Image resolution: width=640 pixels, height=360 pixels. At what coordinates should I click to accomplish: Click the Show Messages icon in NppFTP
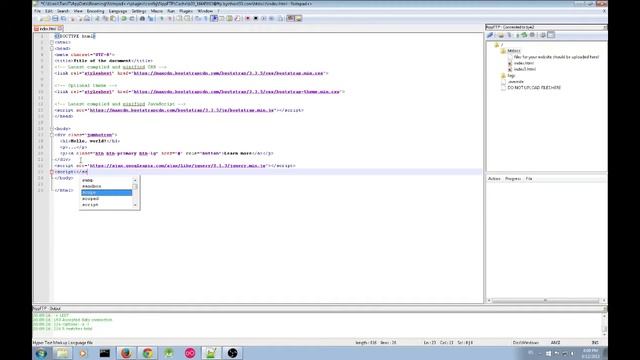551,35
